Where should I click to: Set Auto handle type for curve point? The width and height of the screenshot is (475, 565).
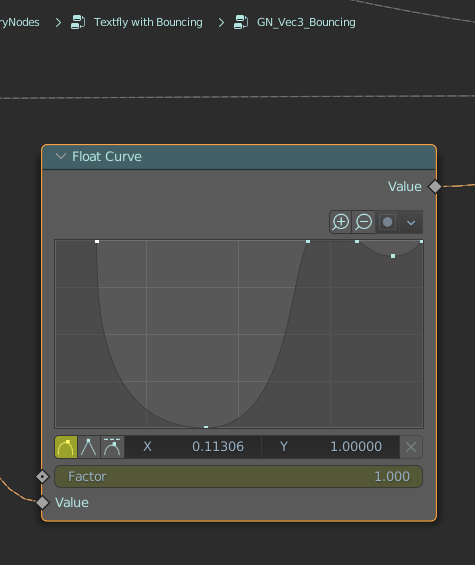66,447
